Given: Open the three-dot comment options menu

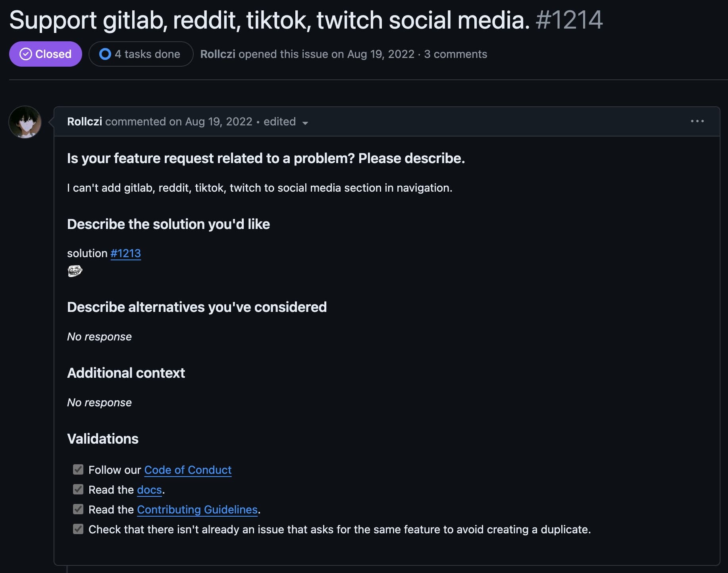Looking at the screenshot, I should 697,121.
